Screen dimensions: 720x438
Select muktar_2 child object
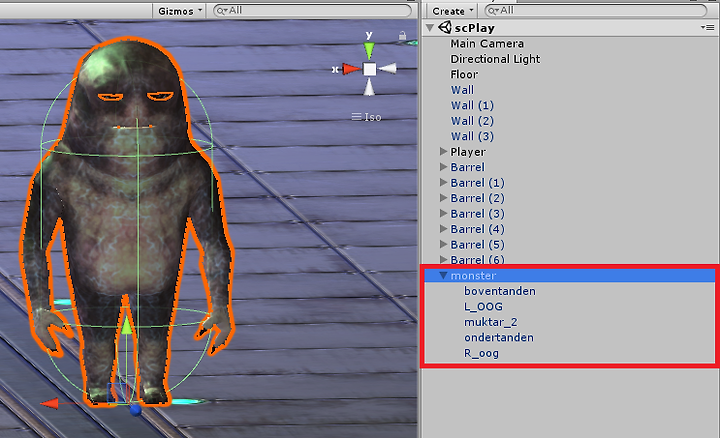[490, 322]
